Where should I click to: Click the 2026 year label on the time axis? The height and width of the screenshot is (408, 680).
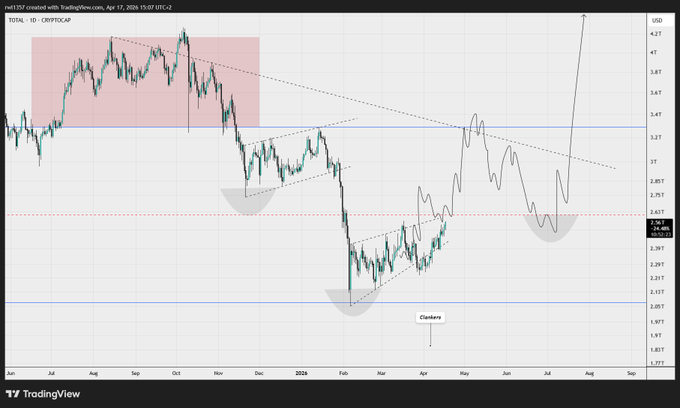click(301, 373)
